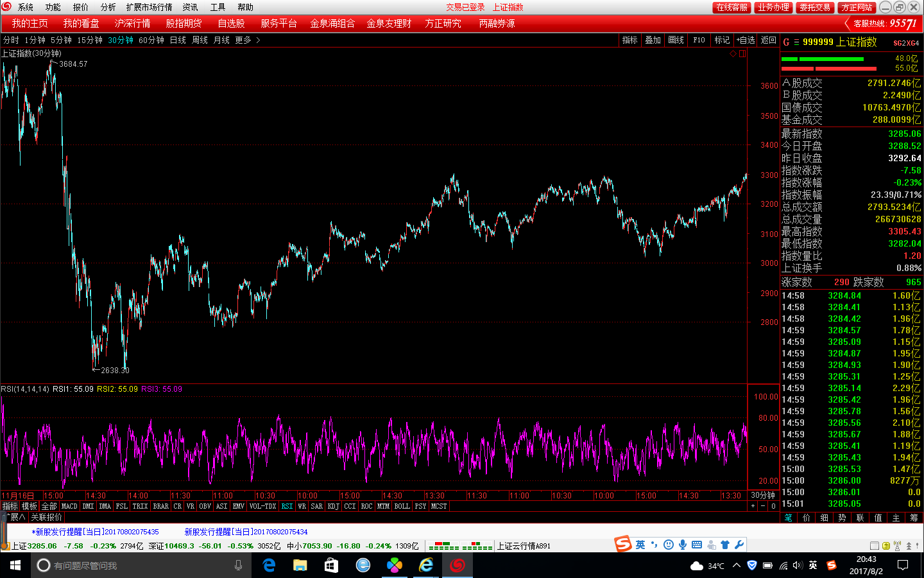Click the three-line icon beside code 999999
Screen dimensions: 924x578
(x=796, y=42)
